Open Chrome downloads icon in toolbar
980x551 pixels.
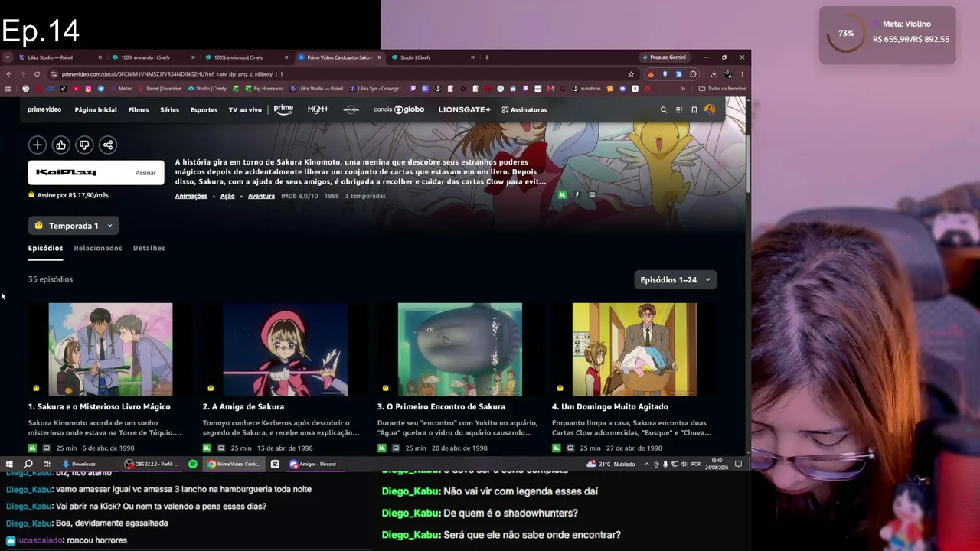click(x=714, y=74)
